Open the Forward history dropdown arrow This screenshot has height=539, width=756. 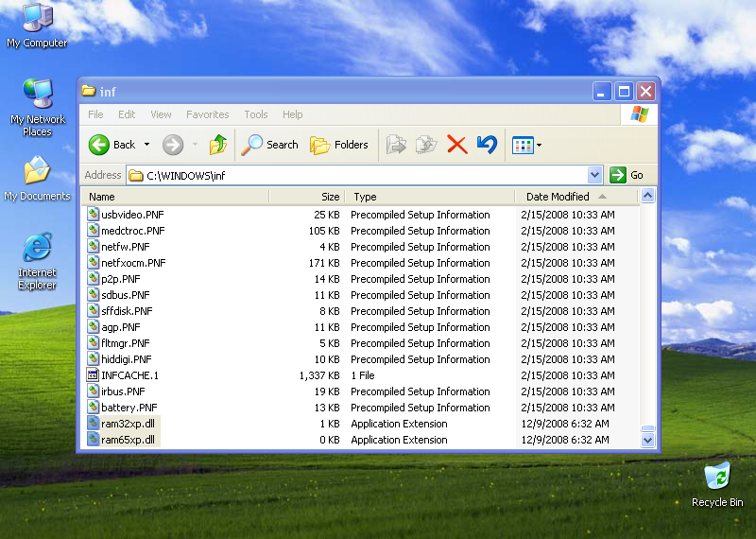pyautogui.click(x=195, y=145)
